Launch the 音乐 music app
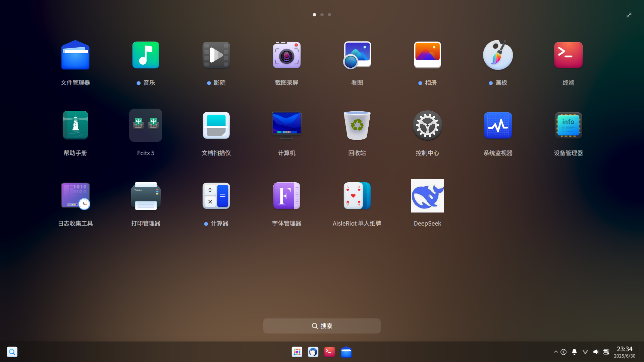The height and width of the screenshot is (362, 644). pyautogui.click(x=146, y=55)
